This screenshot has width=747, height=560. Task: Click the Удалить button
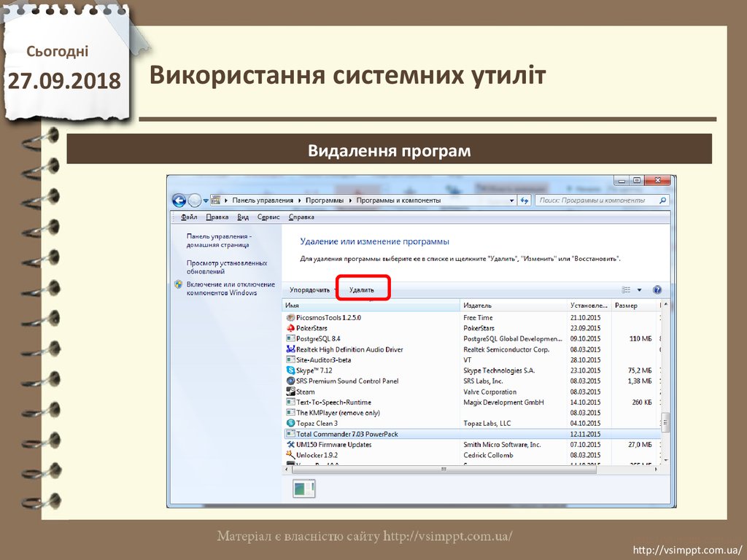coord(362,289)
